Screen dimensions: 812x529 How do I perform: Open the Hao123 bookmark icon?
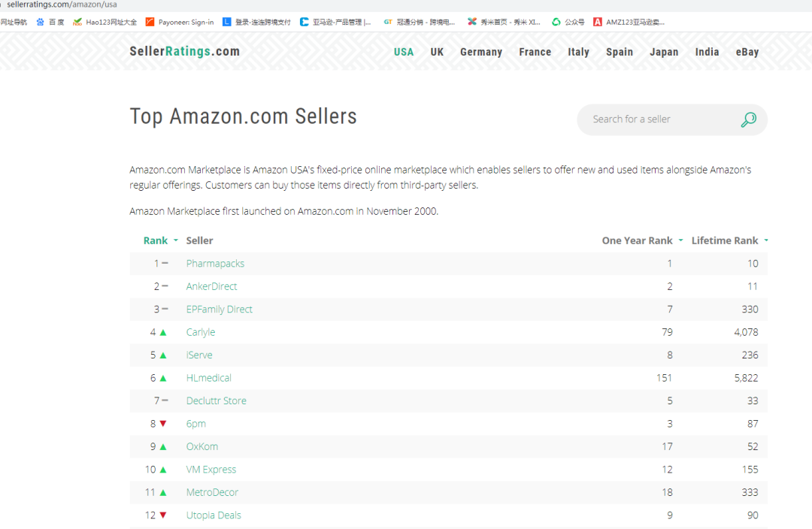(77, 22)
